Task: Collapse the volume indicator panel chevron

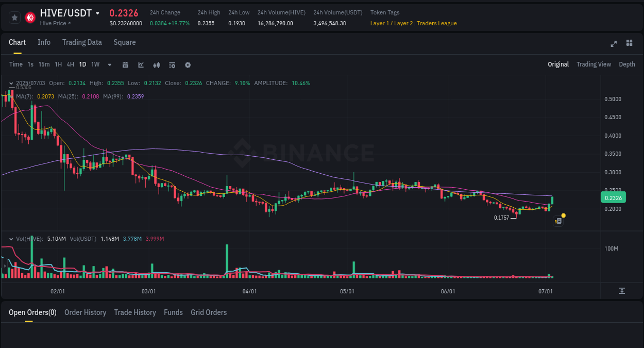Action: coord(10,238)
